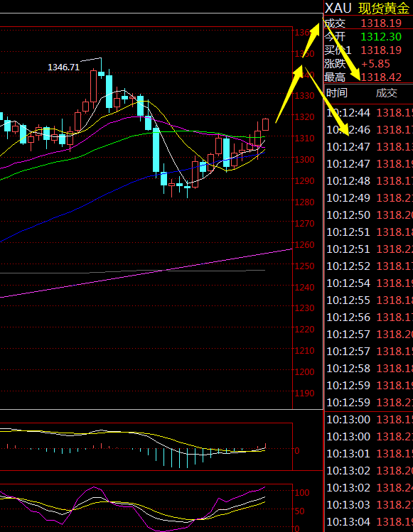Screen dimensions: 413x532
Task: Click the 时间 column header
Action: (x=336, y=92)
